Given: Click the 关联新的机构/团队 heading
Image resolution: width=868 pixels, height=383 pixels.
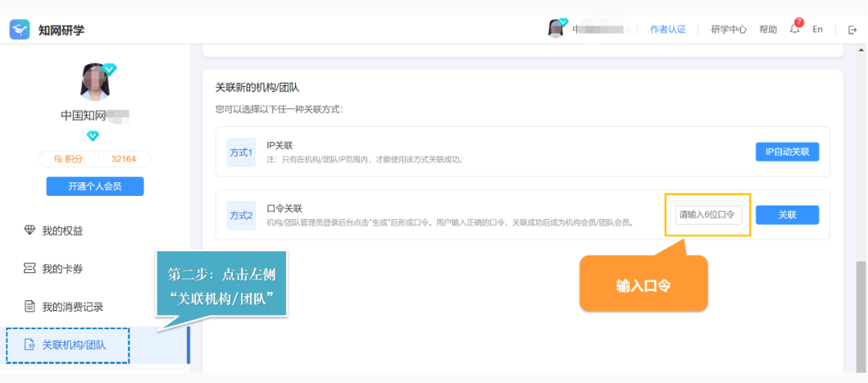Looking at the screenshot, I should [x=257, y=88].
